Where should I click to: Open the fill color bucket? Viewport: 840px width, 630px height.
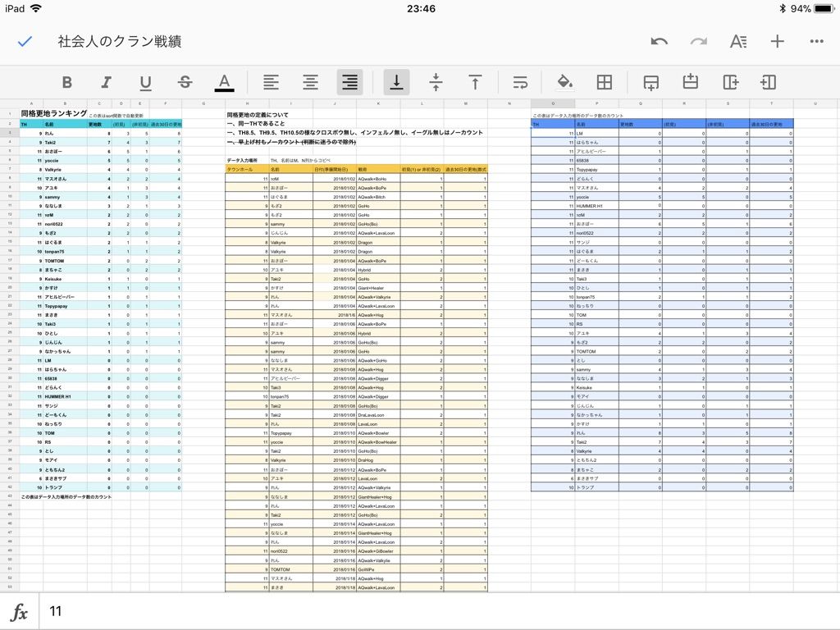[564, 82]
